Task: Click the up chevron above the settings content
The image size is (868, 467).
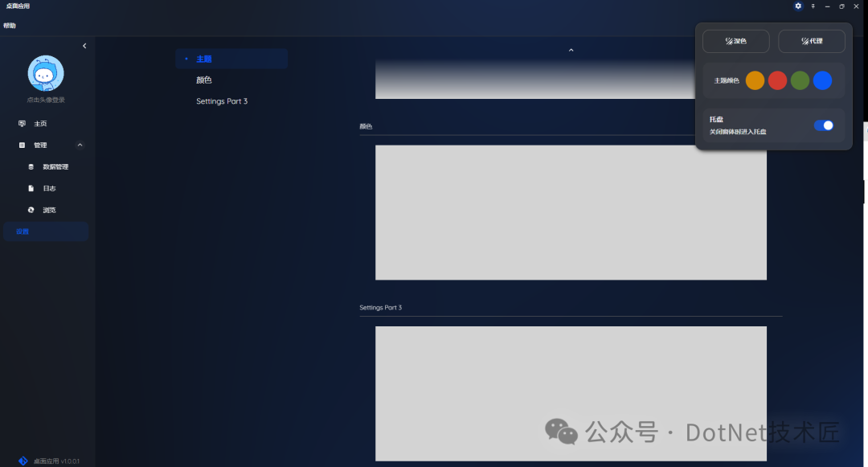Action: (571, 51)
